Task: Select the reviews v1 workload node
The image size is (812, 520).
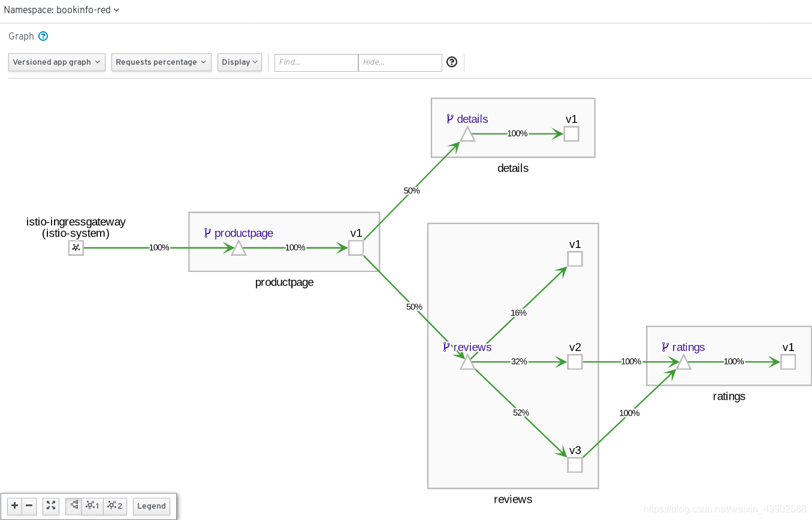Action: tap(575, 259)
